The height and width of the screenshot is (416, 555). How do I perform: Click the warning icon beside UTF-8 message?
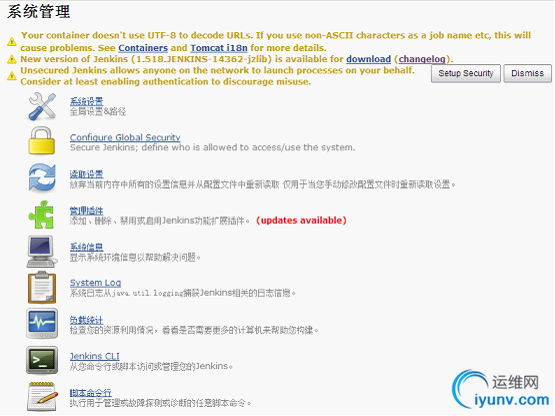pyautogui.click(x=12, y=42)
